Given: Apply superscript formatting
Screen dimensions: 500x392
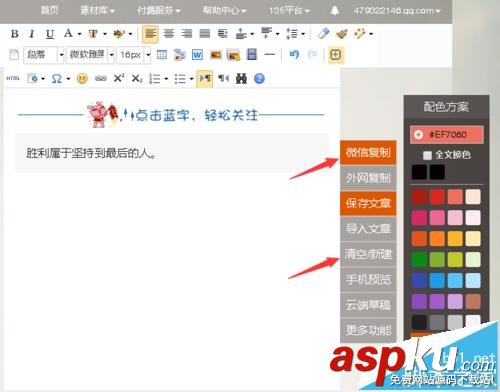Looking at the screenshot, I should [119, 78].
